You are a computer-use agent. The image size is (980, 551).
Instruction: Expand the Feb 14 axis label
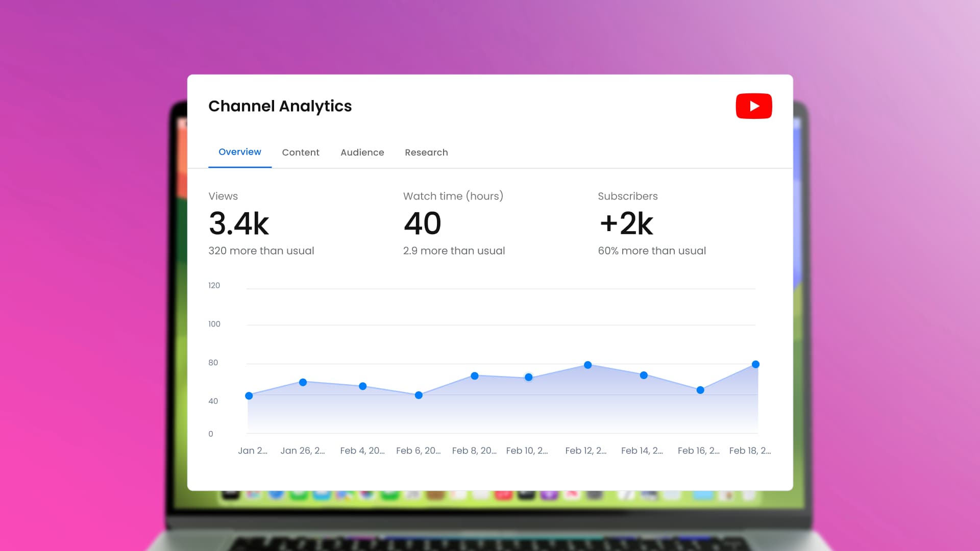coord(642,450)
